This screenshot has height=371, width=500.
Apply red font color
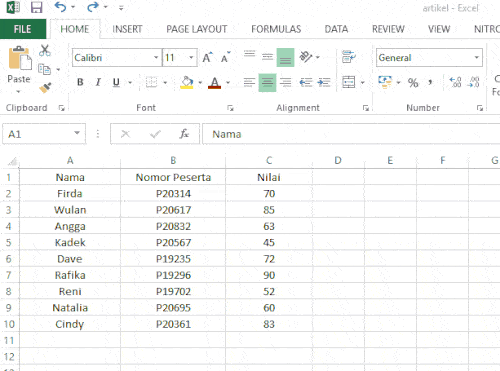point(215,82)
